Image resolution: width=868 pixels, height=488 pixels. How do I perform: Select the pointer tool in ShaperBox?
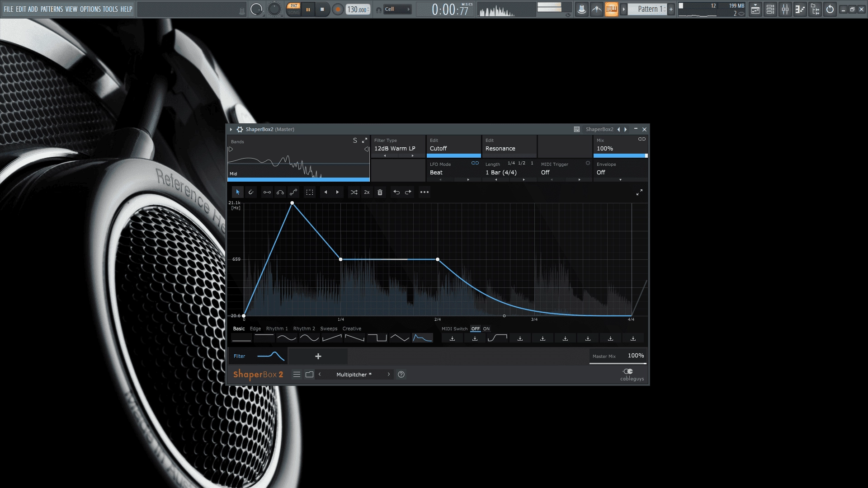click(238, 192)
